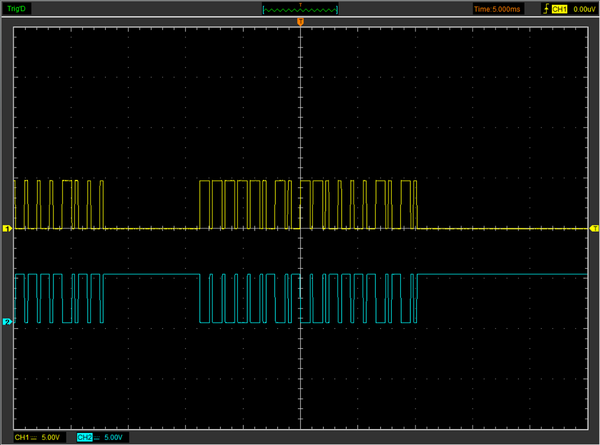
Task: Open the CH2 5.00V volts-per-division setting
Action: pyautogui.click(x=113, y=437)
